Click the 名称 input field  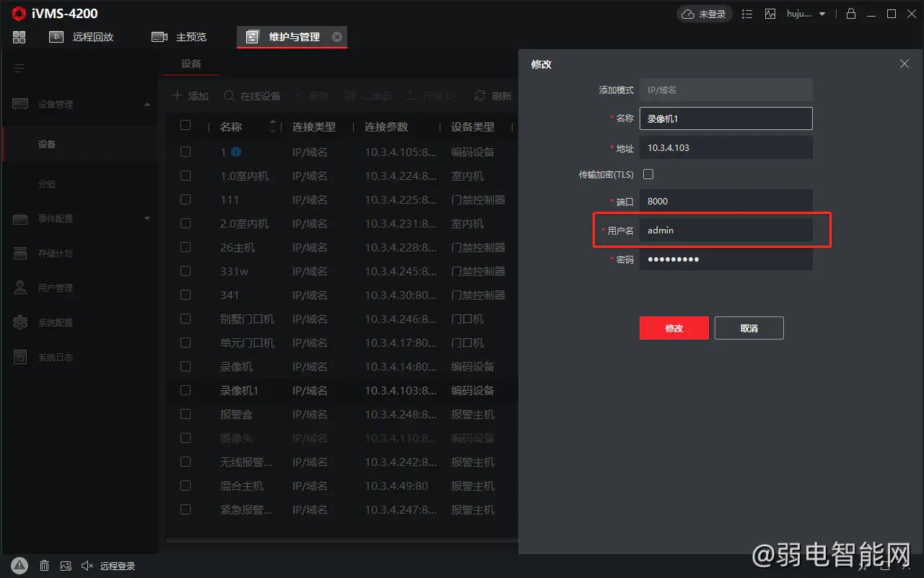pyautogui.click(x=726, y=118)
